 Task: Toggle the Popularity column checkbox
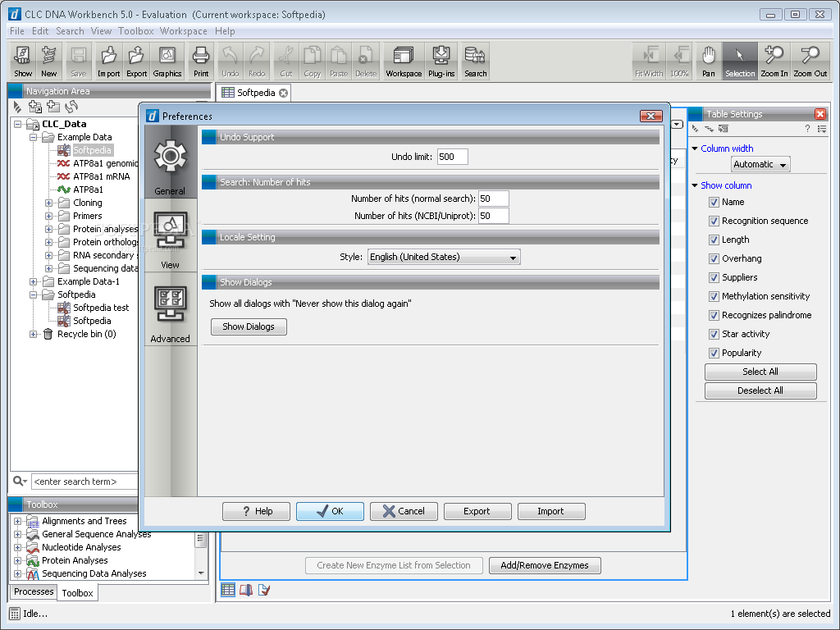[714, 353]
